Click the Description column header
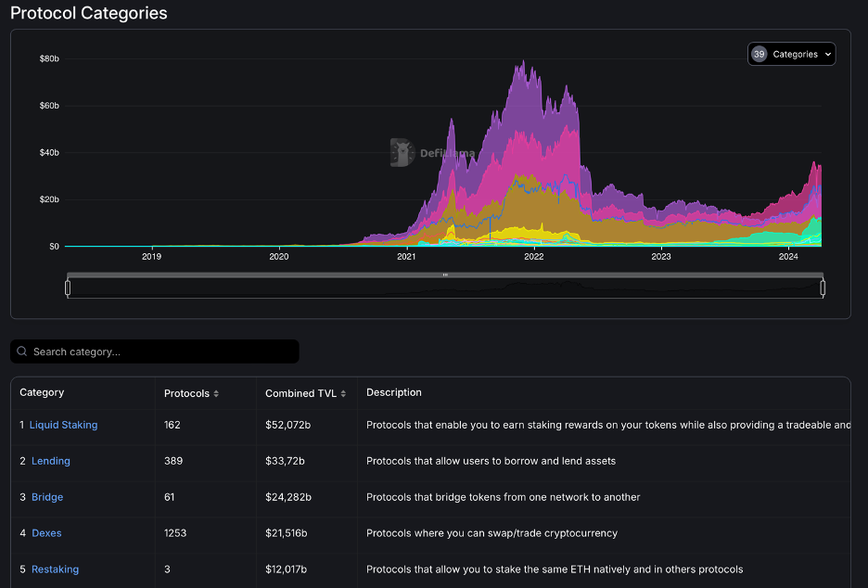The height and width of the screenshot is (588, 868). point(394,392)
